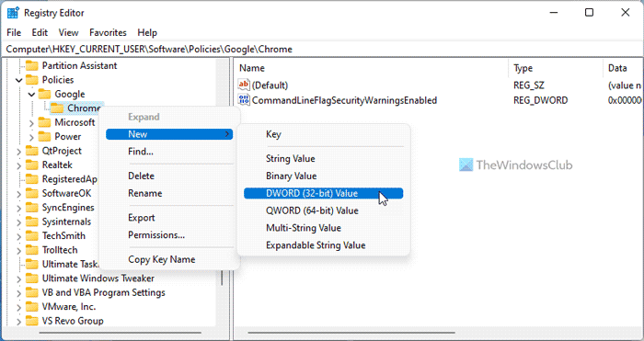Click the REG_DWORD type cell
The image size is (644, 341).
click(x=541, y=99)
